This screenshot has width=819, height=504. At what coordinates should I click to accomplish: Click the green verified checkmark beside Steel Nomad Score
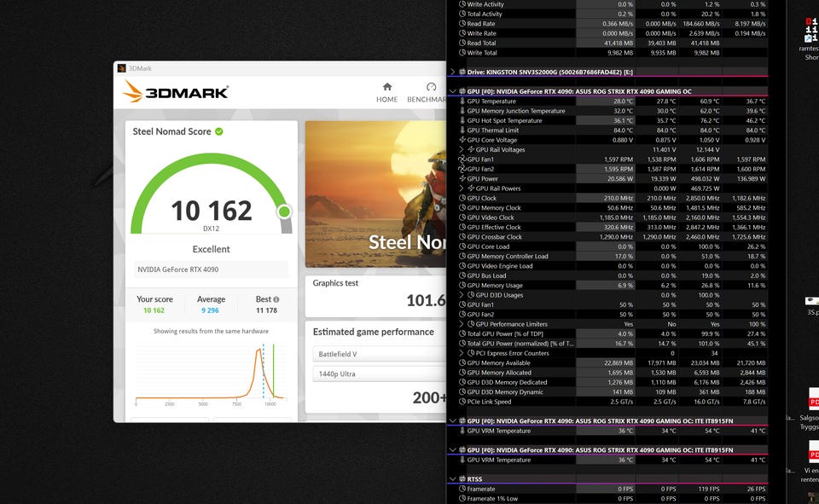click(x=219, y=131)
